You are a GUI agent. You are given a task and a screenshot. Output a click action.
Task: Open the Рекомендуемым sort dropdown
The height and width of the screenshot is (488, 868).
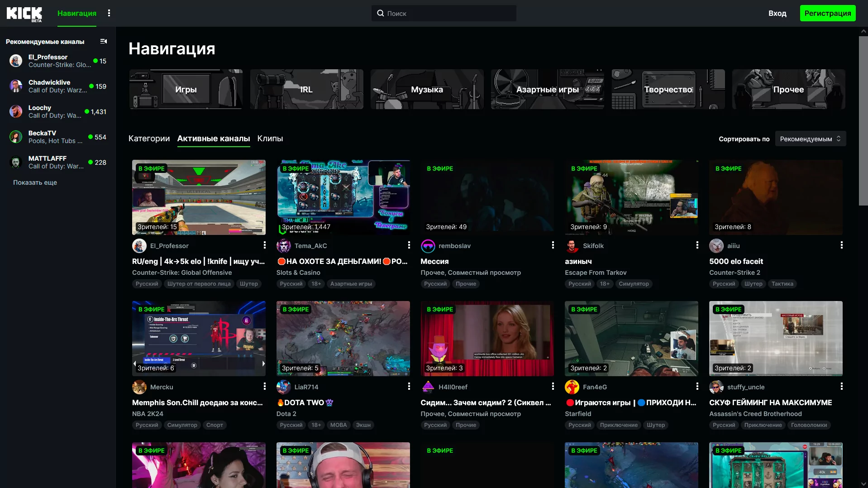811,139
